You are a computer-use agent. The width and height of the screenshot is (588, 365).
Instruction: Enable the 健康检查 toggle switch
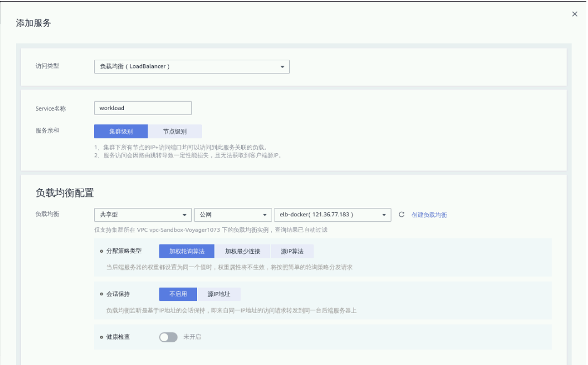click(x=168, y=337)
